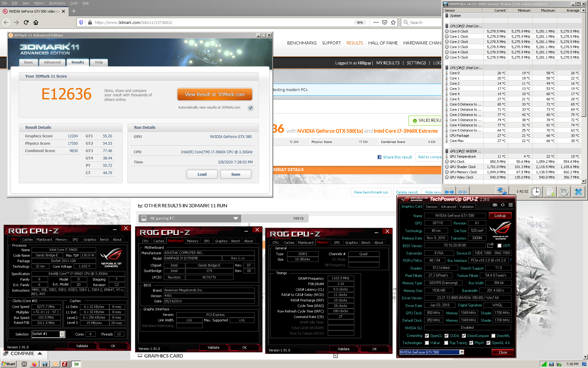588x368 pixels.
Task: Bookmark this page with the star icon
Action: [393, 22]
